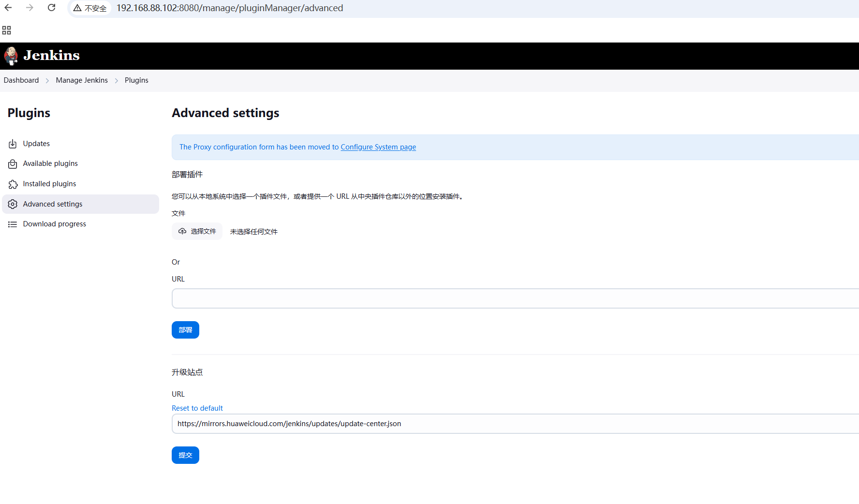This screenshot has height=504, width=859.
Task: Focus the plugin deploy URL input field
Action: [x=515, y=298]
